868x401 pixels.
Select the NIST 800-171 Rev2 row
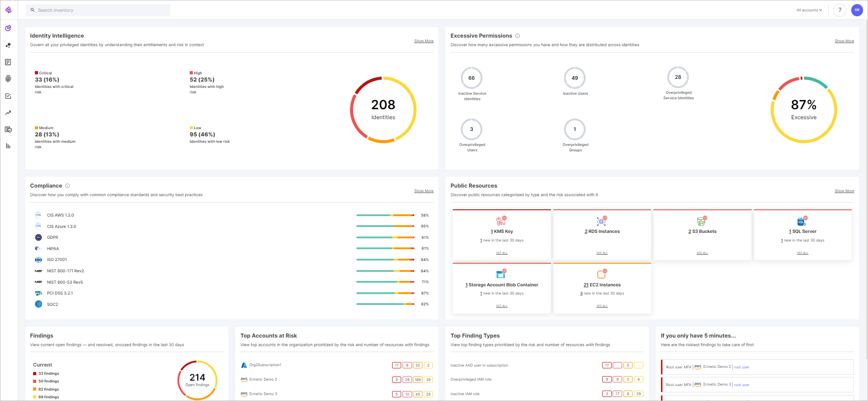pyautogui.click(x=232, y=271)
